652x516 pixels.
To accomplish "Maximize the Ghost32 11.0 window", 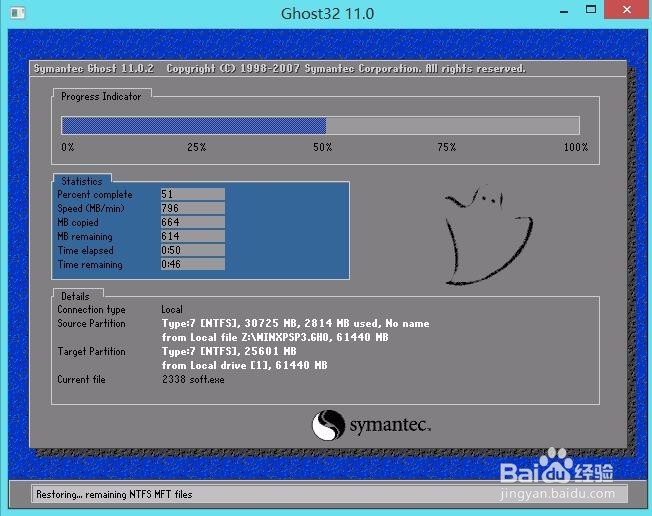I will pyautogui.click(x=591, y=10).
